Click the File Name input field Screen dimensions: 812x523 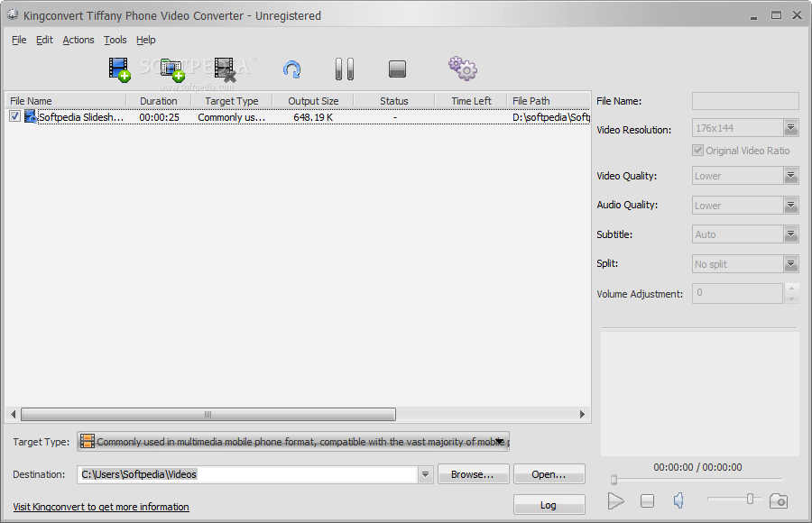click(x=745, y=101)
